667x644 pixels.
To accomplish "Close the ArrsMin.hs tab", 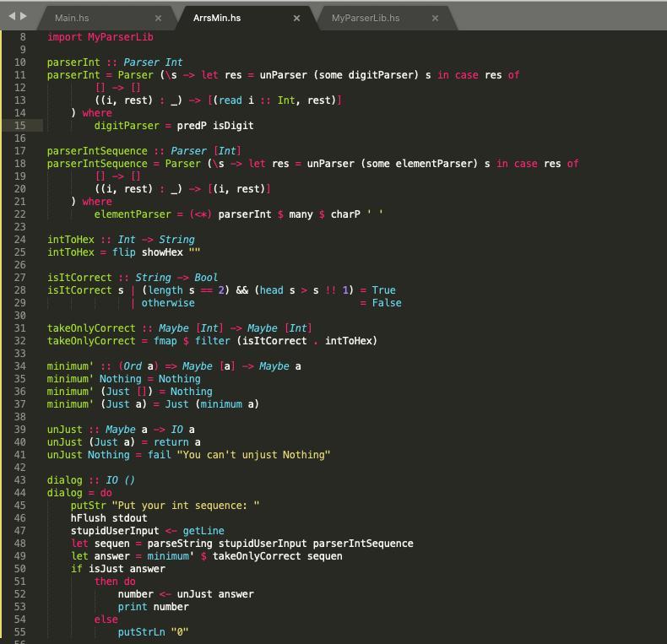I will pos(296,18).
